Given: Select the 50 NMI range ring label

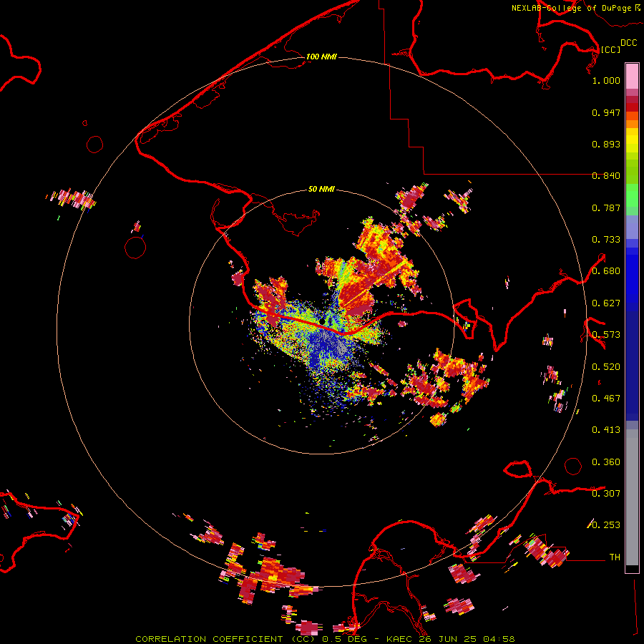Looking at the screenshot, I should click(x=321, y=189).
